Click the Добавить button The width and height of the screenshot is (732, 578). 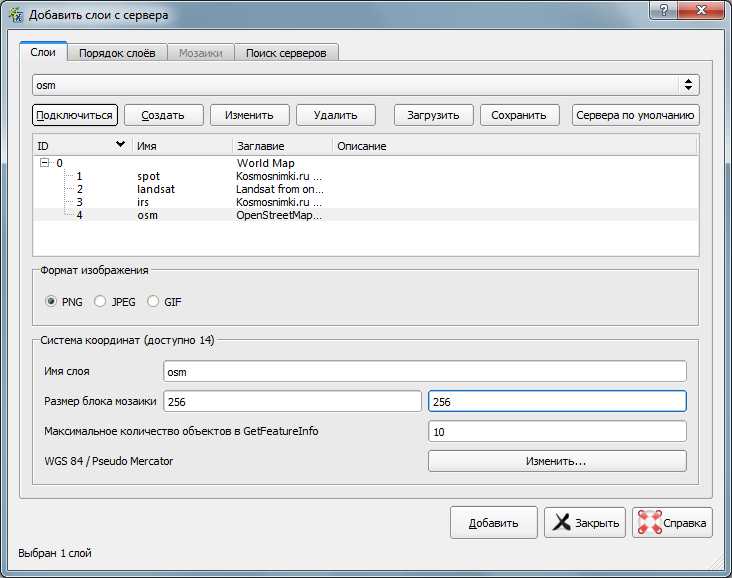pyautogui.click(x=494, y=522)
